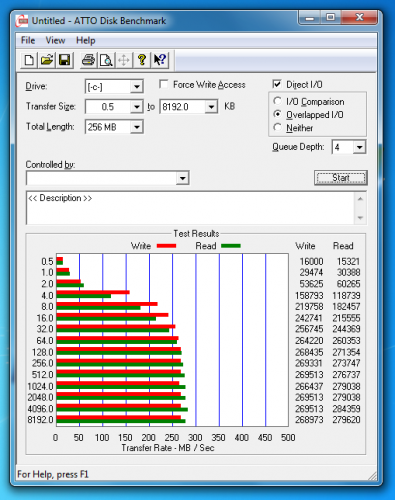395x500 pixels.
Task: Enable the Force Write Access checkbox
Action: [163, 84]
